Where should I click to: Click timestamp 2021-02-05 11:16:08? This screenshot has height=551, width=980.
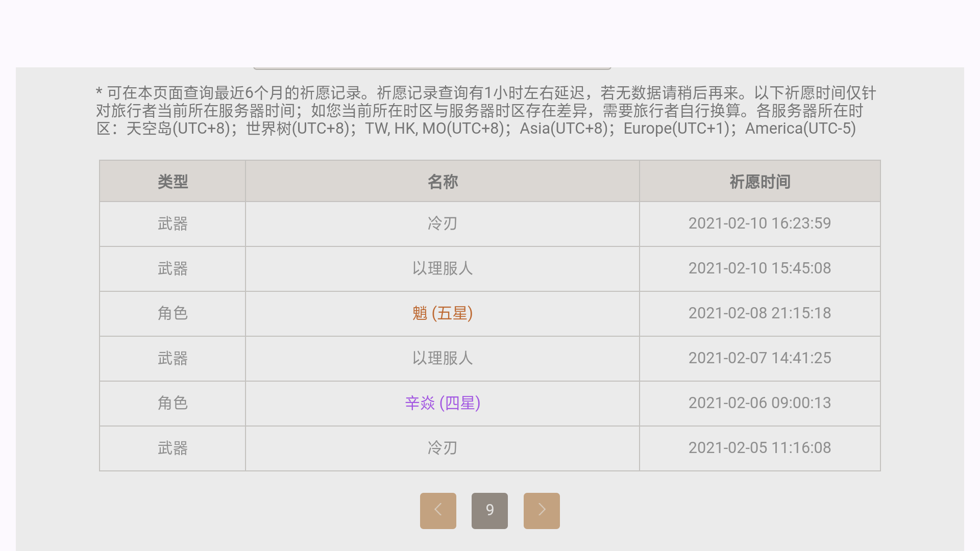pyautogui.click(x=760, y=448)
